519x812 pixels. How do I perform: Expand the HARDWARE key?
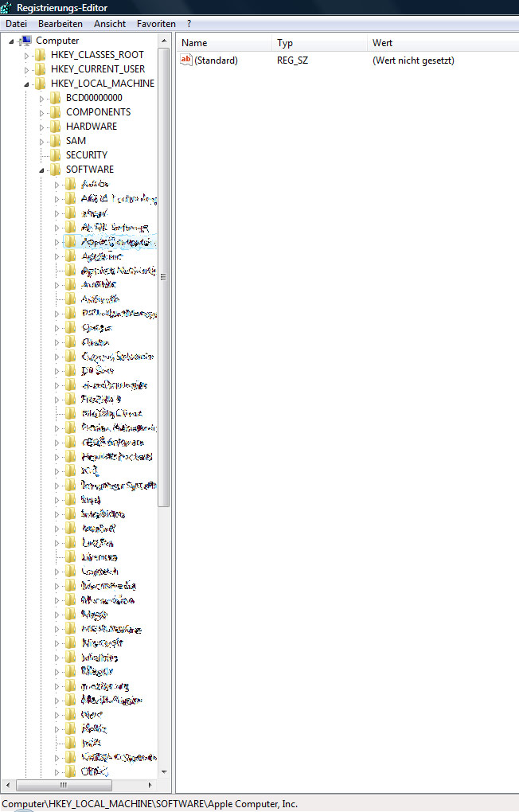[x=41, y=127]
